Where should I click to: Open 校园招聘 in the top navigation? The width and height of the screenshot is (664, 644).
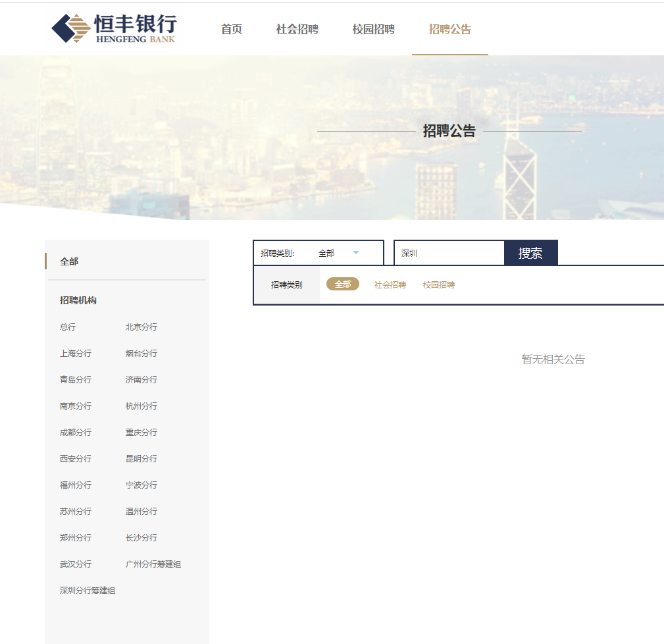[374, 29]
